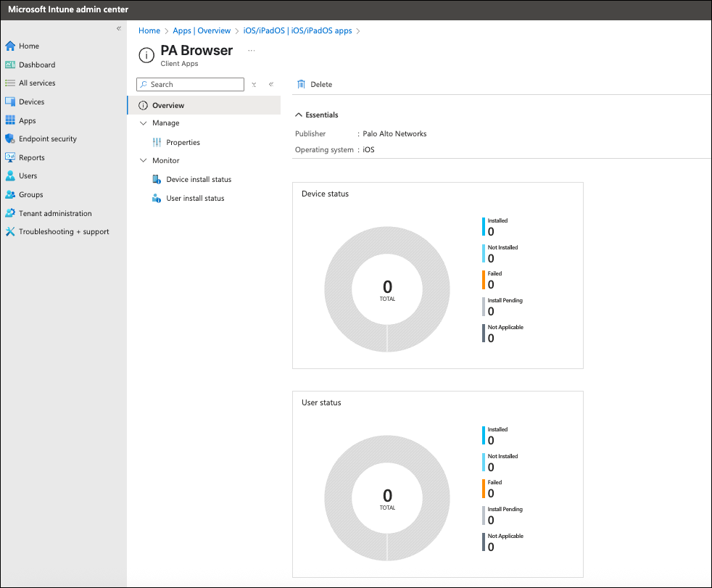Click the Home icon in sidebar

coord(10,46)
